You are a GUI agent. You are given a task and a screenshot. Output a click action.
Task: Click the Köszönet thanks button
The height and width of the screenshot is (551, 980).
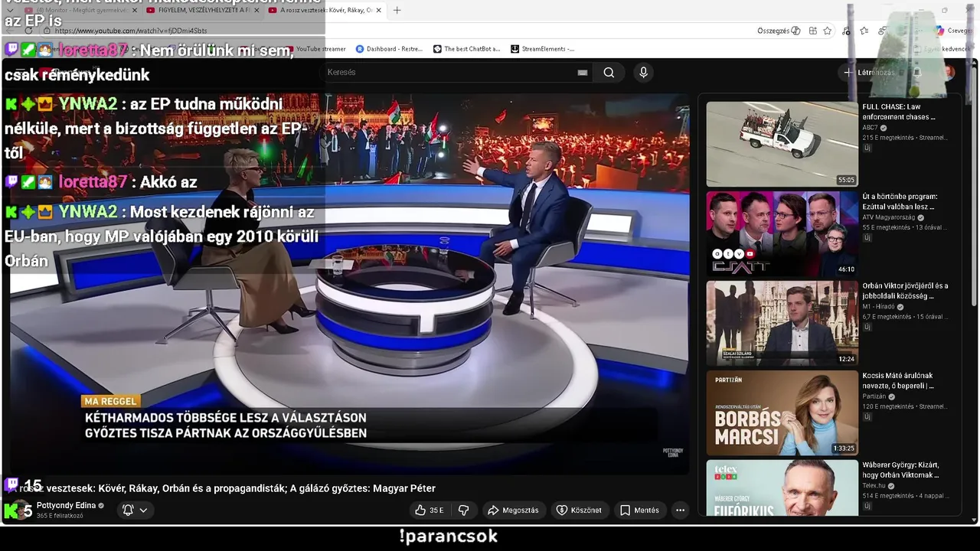tap(579, 510)
